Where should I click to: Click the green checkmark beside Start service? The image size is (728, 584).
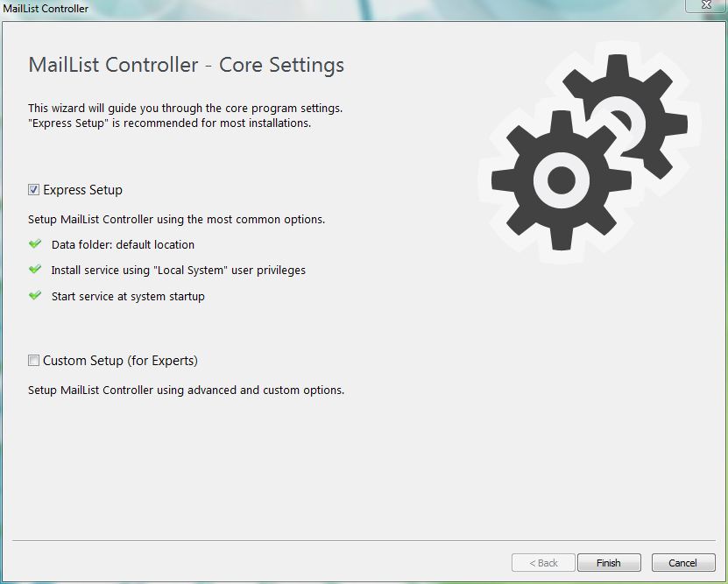click(35, 296)
